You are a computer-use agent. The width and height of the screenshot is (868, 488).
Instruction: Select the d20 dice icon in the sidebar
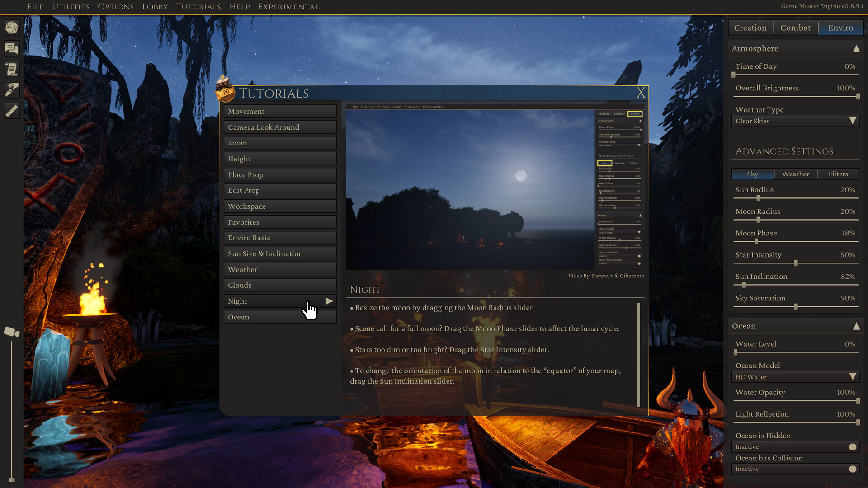(11, 28)
